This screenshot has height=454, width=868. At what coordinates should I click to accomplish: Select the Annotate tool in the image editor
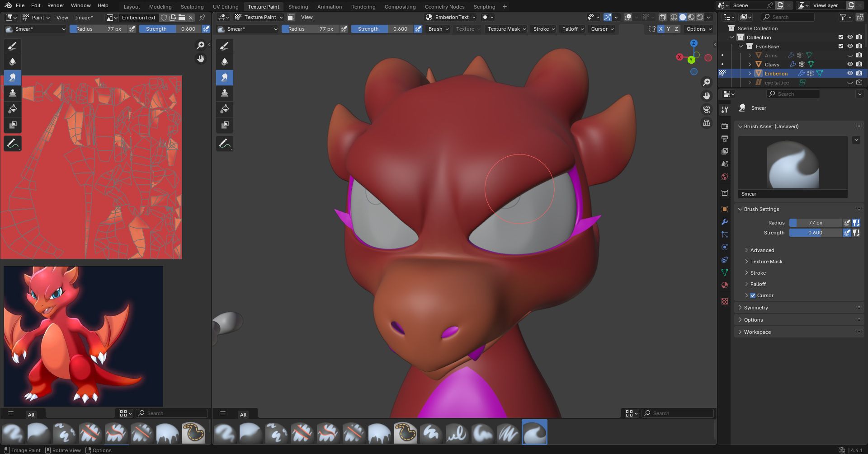click(x=13, y=144)
